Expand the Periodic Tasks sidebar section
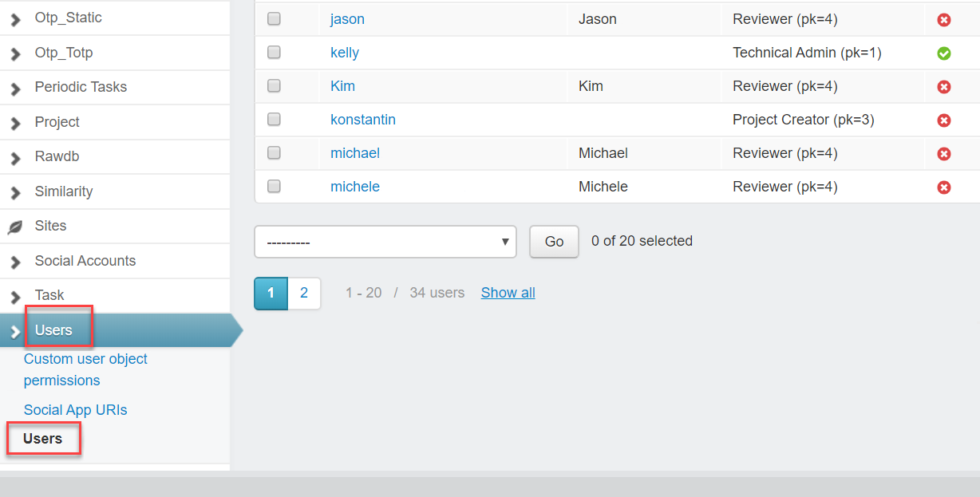Screen dimensions: 980x497 click(x=81, y=87)
